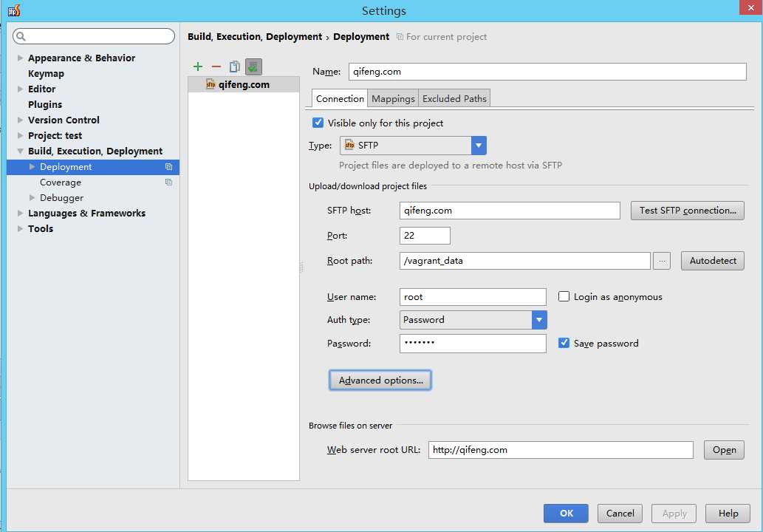The height and width of the screenshot is (532, 763).
Task: Click the Web server root URL field
Action: click(561, 450)
